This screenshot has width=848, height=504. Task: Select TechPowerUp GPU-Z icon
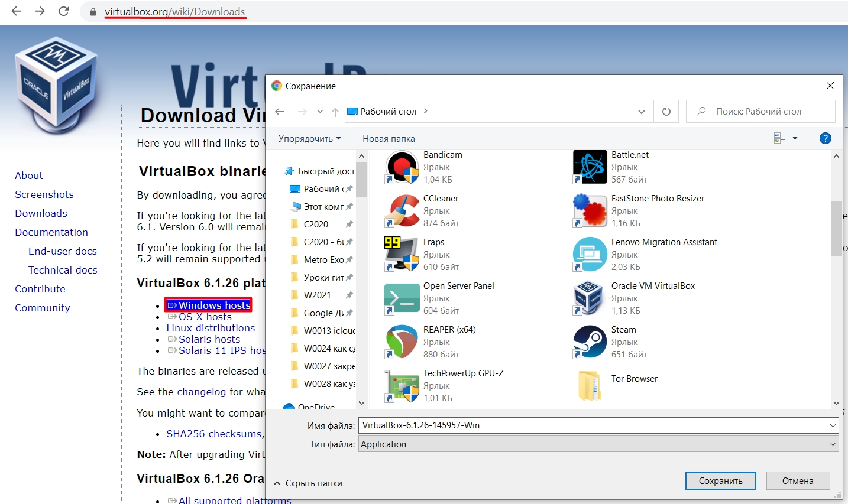(x=402, y=386)
